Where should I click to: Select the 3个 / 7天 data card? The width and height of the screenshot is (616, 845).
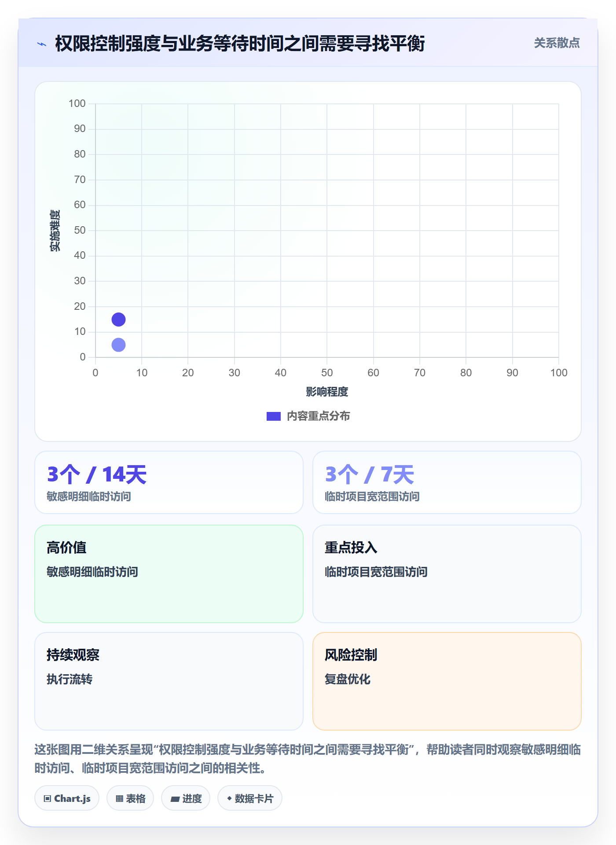447,482
